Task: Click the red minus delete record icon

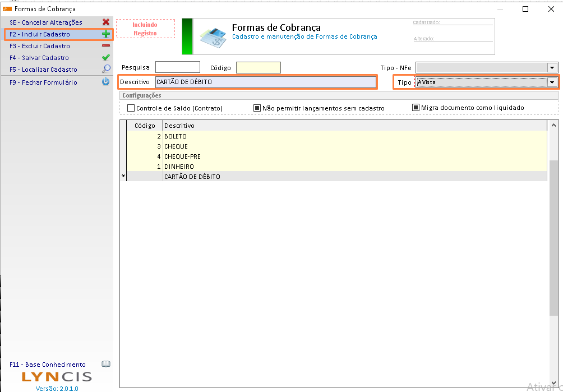Action: (105, 46)
